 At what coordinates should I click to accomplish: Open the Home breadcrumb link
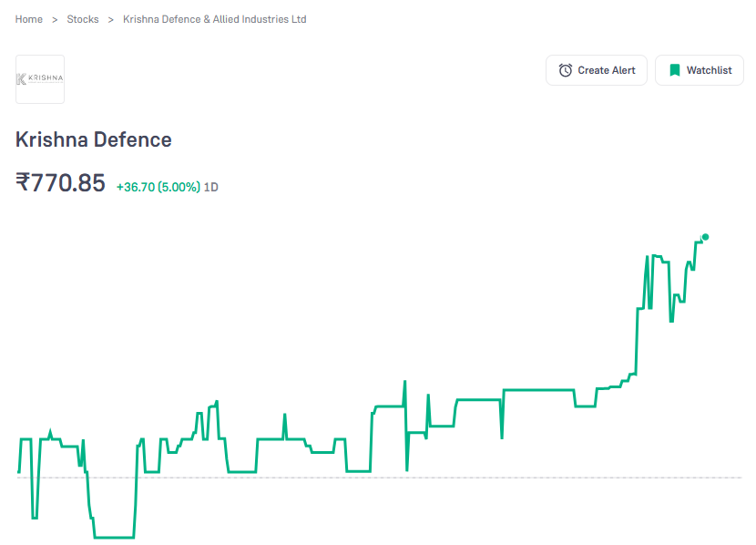(28, 18)
